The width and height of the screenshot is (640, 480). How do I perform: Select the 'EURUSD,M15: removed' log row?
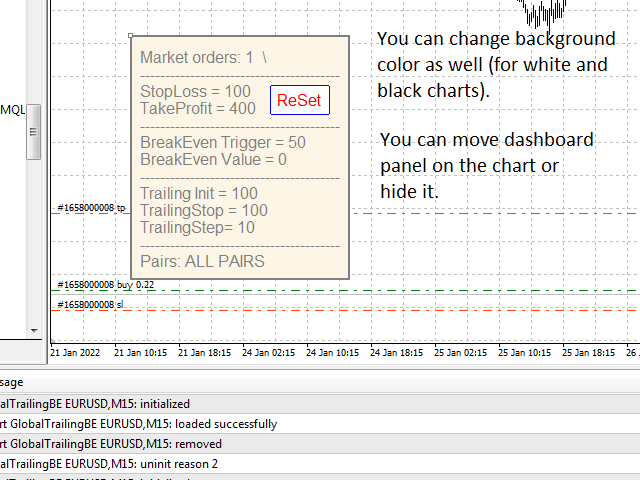pyautogui.click(x=320, y=444)
